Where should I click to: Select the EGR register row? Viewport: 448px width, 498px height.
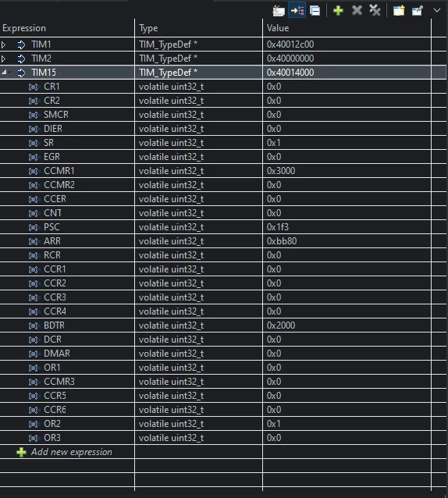(223, 157)
